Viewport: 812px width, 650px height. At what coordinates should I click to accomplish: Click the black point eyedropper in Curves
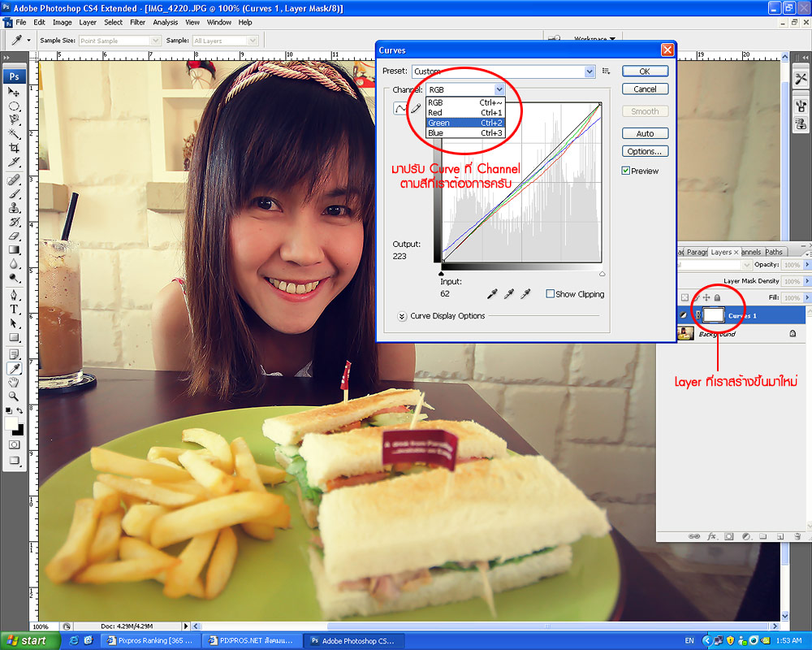[x=491, y=293]
